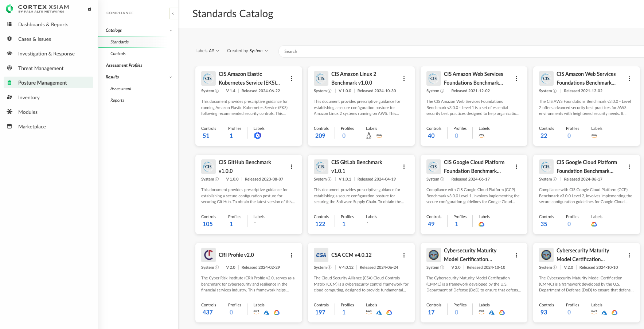This screenshot has height=329, width=644.
Task: Open Assessment under Results
Action: pyautogui.click(x=121, y=89)
